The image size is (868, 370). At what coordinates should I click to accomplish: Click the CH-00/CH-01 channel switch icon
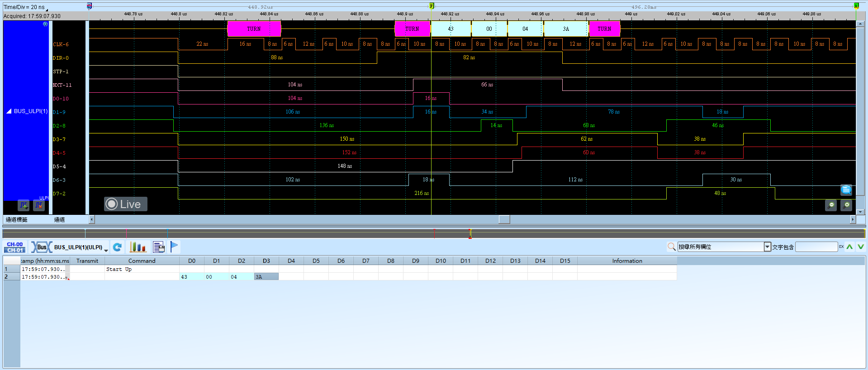[15, 247]
